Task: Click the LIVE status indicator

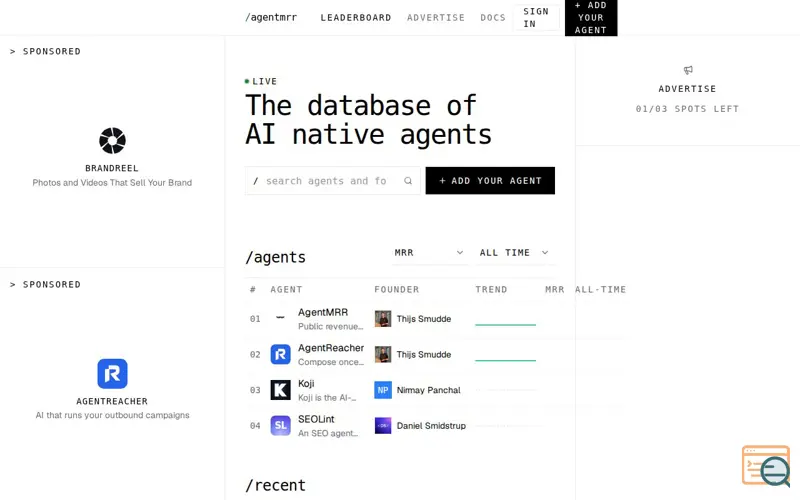Action: 261,81
